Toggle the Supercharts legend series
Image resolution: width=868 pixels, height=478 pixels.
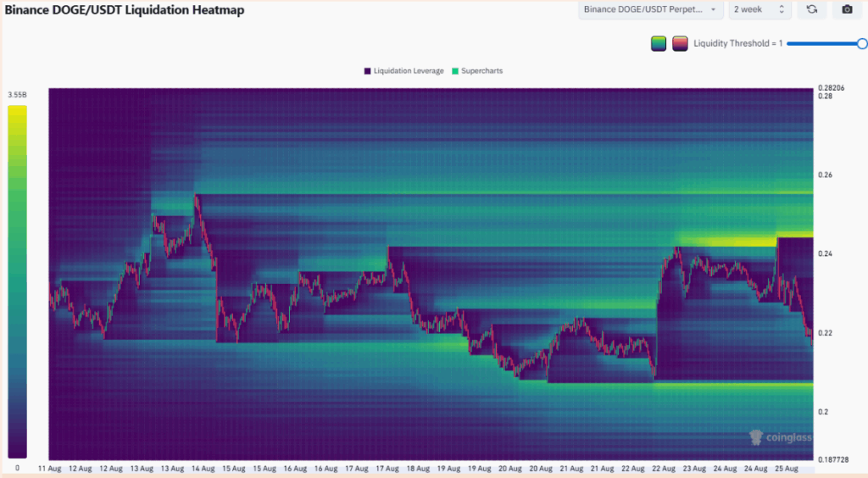[x=477, y=71]
